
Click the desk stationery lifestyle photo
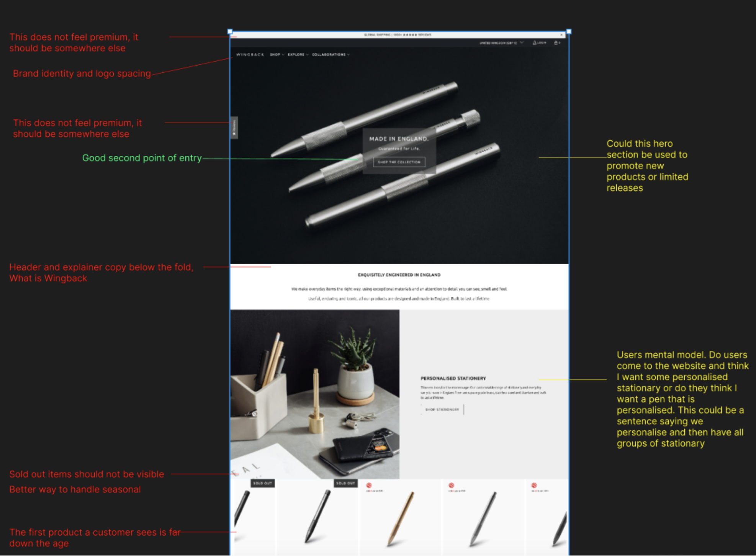pos(314,394)
